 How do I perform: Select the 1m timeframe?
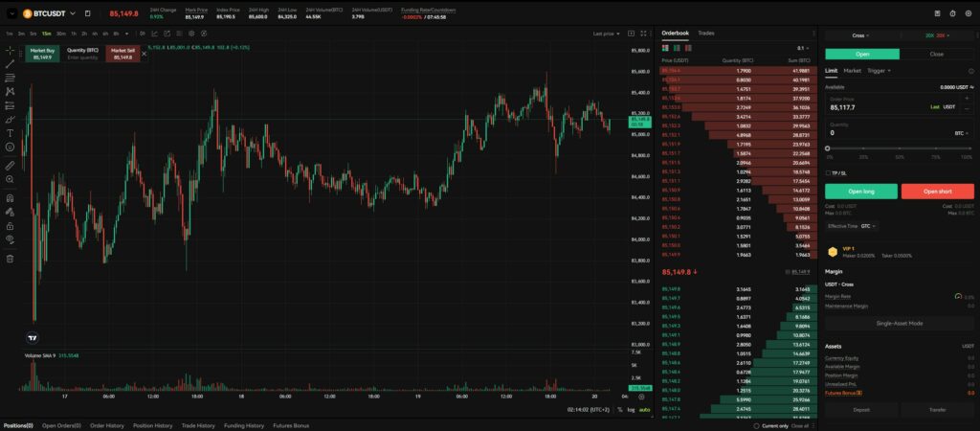[x=10, y=34]
